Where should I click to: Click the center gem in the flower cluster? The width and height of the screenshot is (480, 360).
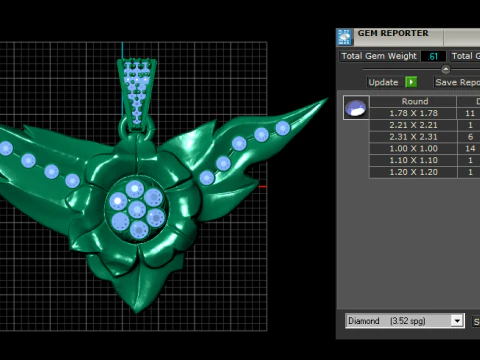137,210
